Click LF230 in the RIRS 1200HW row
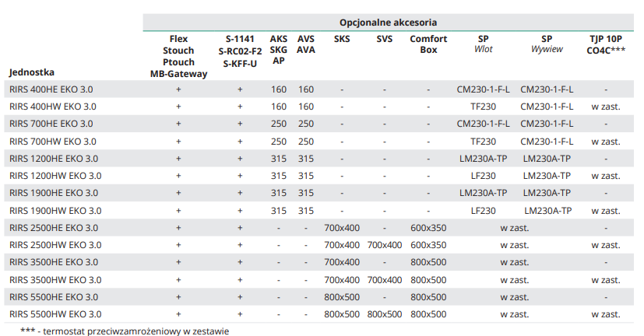This screenshot has height=336, width=644. [483, 176]
